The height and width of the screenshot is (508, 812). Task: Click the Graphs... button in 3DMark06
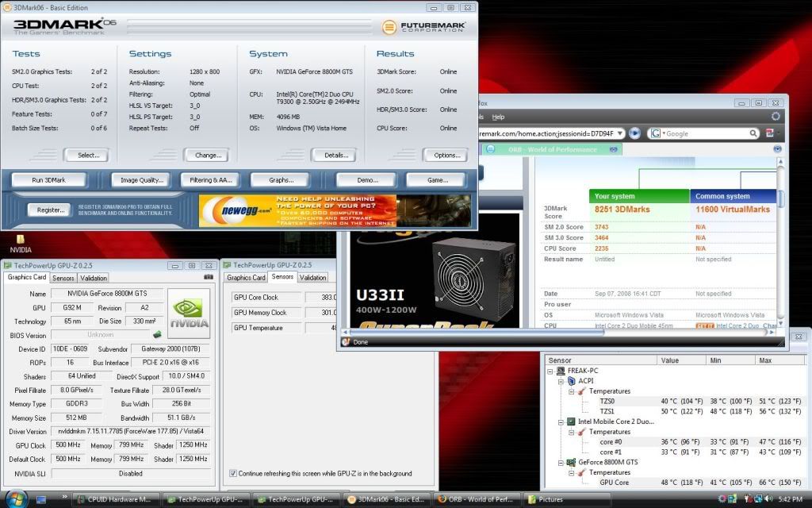pos(281,180)
